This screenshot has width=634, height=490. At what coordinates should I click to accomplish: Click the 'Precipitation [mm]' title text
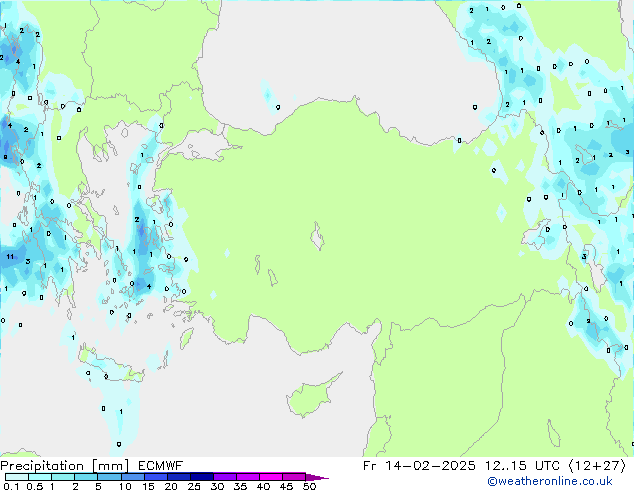click(65, 466)
